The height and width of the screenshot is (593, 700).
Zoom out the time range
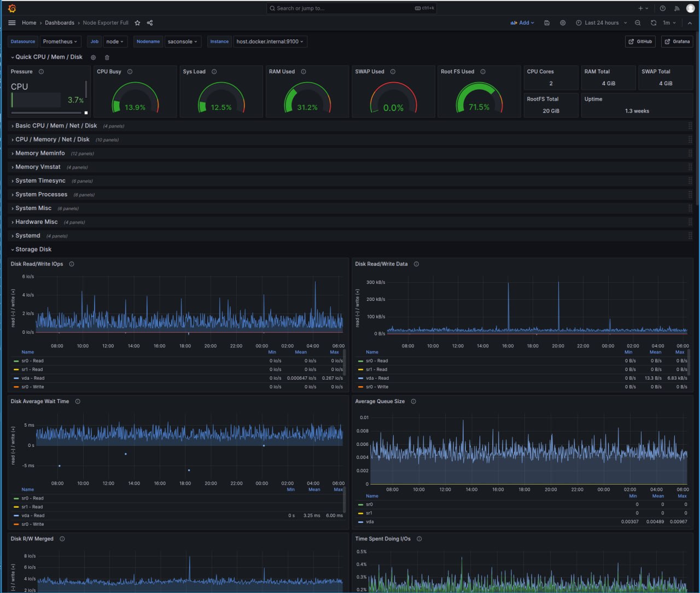(x=638, y=23)
